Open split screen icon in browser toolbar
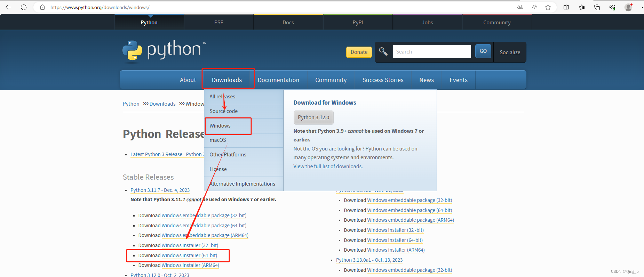Viewport: 644px width, 277px height. 566,7
